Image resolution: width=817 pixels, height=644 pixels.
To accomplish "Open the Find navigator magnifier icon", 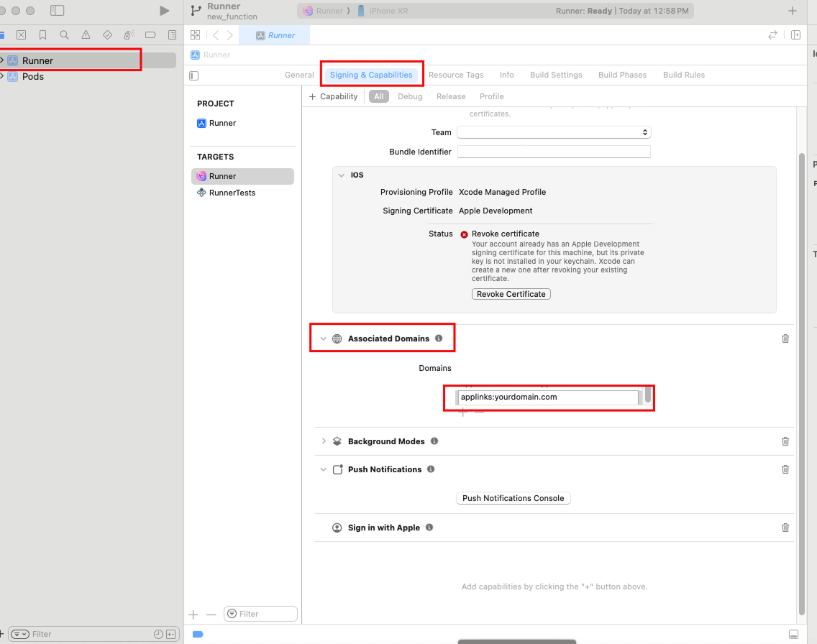I will (x=65, y=35).
